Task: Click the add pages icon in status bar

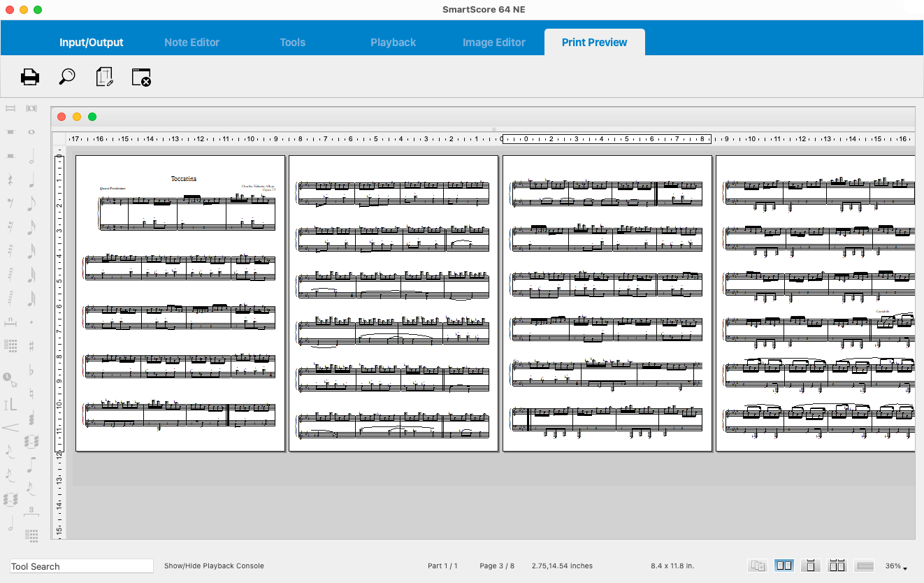Action: click(x=758, y=566)
